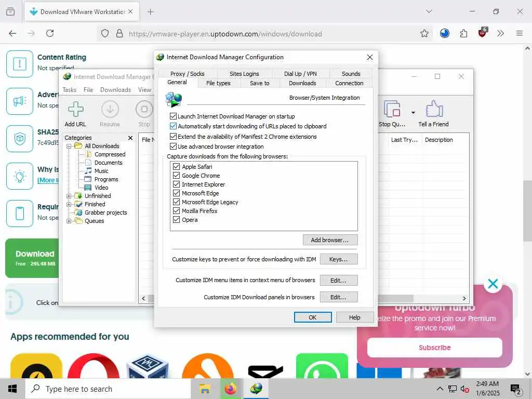Uncheck Internet Explorer browser

coord(176,184)
